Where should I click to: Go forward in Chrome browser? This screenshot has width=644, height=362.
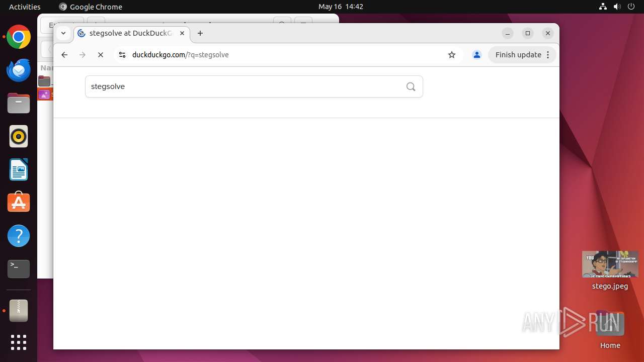(83, 55)
